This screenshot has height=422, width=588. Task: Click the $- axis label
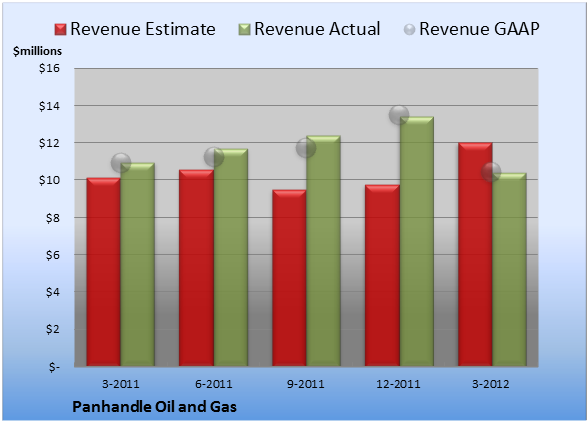(54, 366)
